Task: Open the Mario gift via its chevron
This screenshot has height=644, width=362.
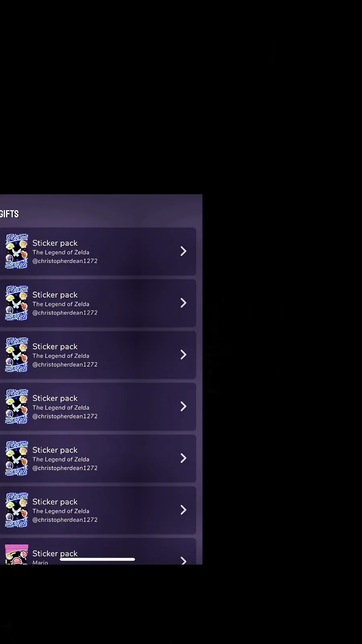Action: point(183,560)
